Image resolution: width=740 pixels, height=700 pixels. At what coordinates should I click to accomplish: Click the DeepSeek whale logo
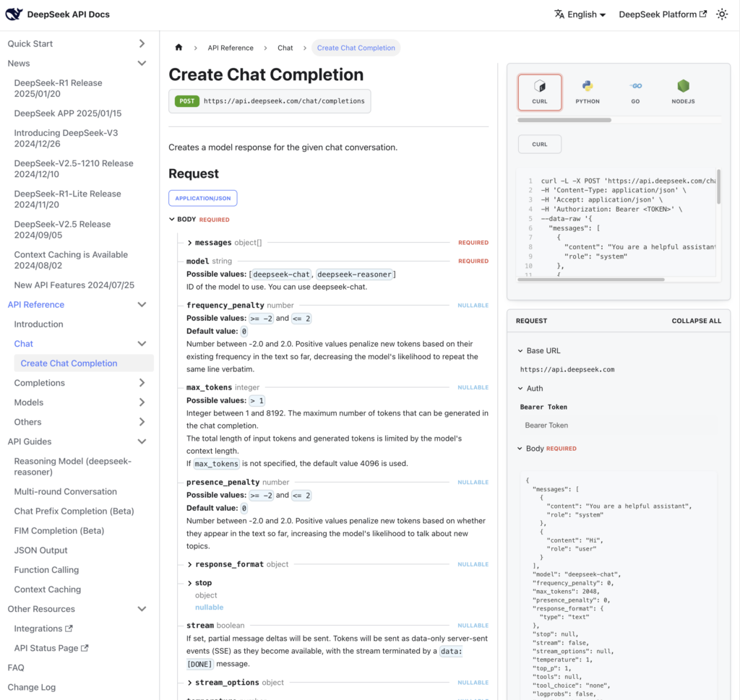(x=13, y=13)
